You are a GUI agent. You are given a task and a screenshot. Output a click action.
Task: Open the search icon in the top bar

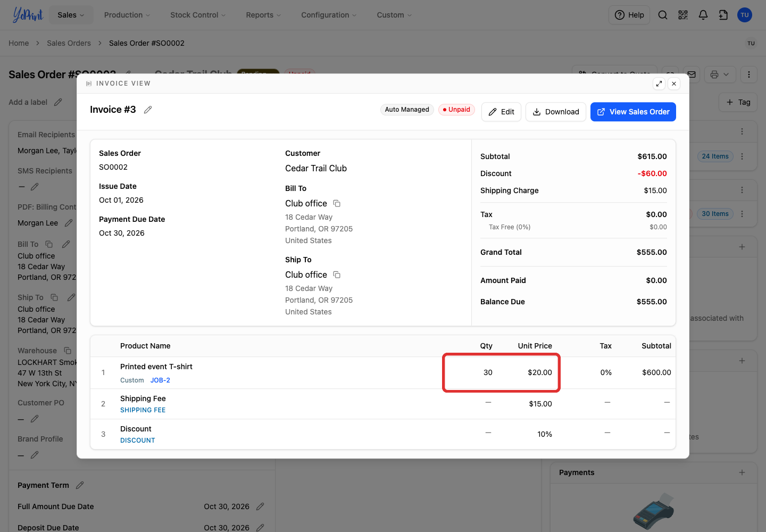pyautogui.click(x=663, y=15)
